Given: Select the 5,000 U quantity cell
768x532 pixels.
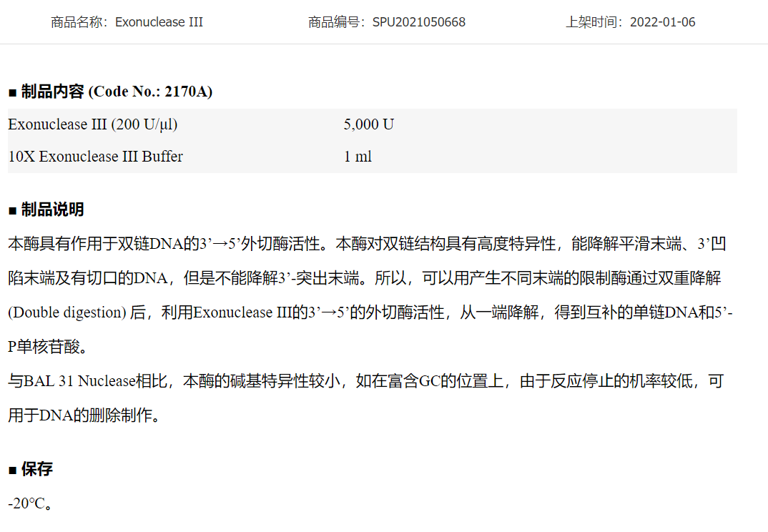Looking at the screenshot, I should pos(368,124).
